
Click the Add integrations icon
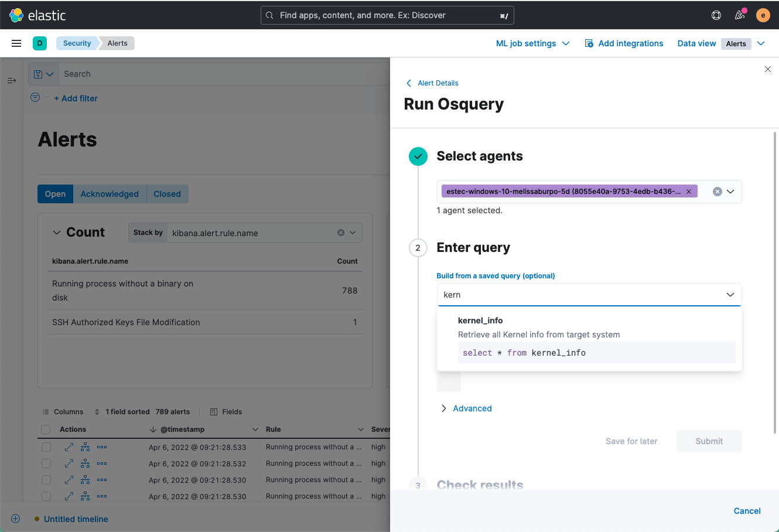(x=589, y=43)
